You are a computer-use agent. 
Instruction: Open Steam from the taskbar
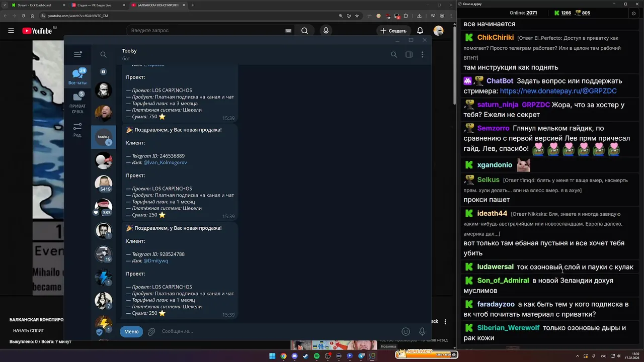(305, 356)
